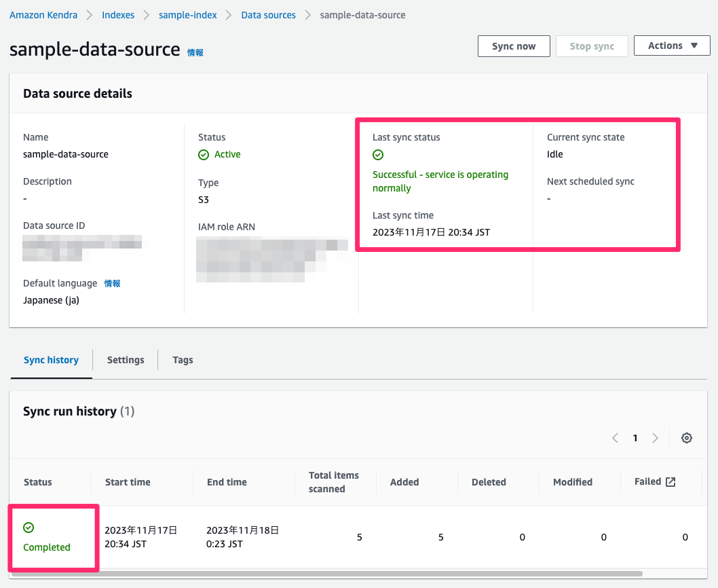This screenshot has width=718, height=588.
Task: Go to the Data sources breadcrumb
Action: (x=268, y=15)
